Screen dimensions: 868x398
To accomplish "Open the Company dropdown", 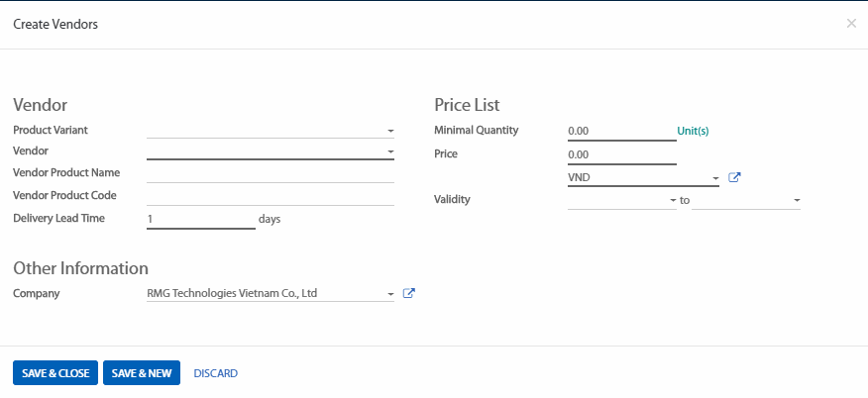I will 390,294.
